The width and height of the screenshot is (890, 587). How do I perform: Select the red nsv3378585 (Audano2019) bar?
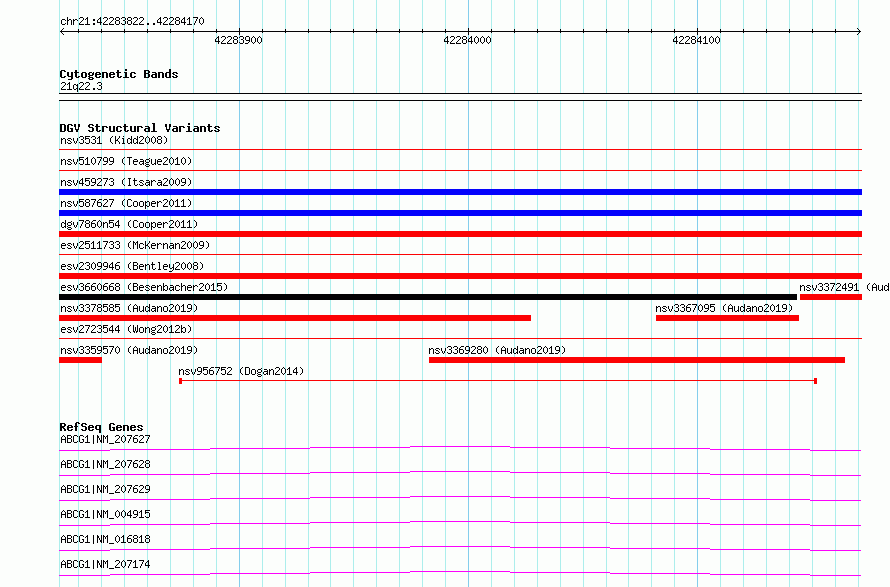tap(295, 318)
